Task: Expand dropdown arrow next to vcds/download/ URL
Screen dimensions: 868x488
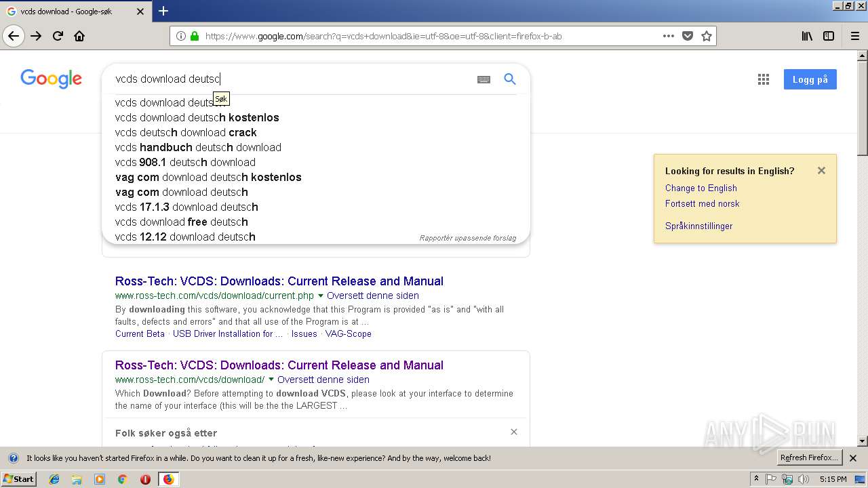Action: (x=271, y=380)
